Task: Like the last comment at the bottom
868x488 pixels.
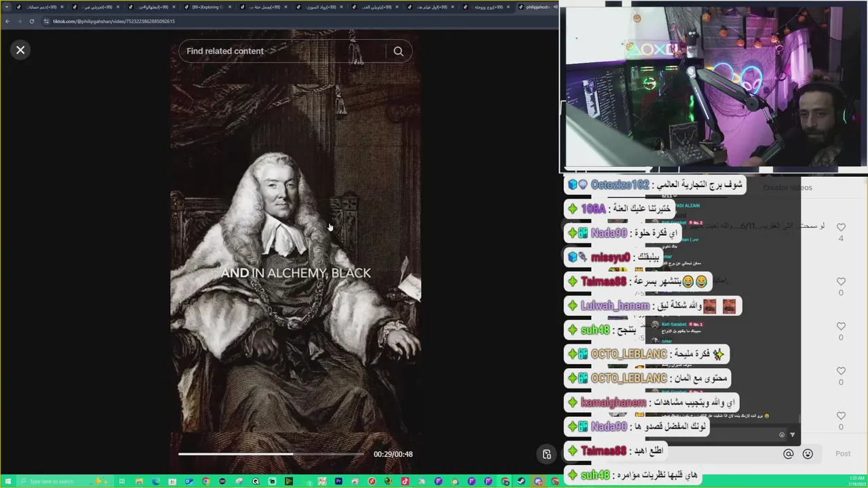Action: tap(841, 415)
